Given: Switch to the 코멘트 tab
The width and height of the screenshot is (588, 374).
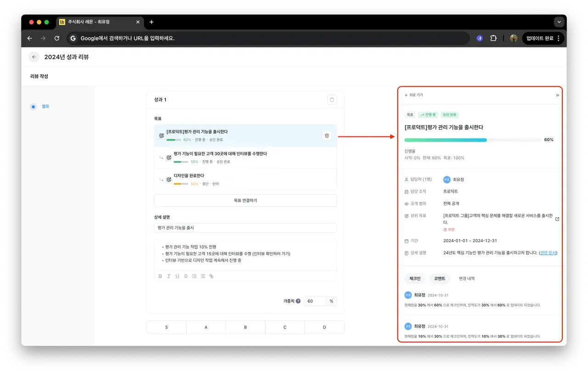Looking at the screenshot, I should [x=440, y=278].
